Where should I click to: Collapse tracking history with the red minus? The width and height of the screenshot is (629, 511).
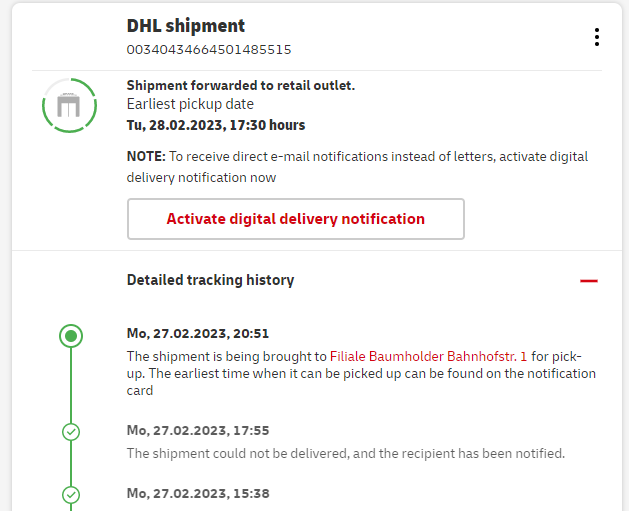click(589, 281)
